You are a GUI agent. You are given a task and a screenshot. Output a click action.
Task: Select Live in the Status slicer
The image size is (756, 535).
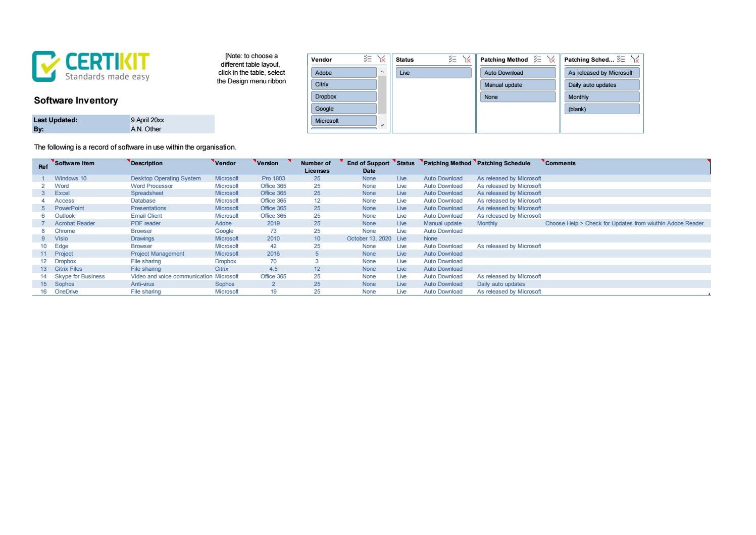(x=434, y=72)
